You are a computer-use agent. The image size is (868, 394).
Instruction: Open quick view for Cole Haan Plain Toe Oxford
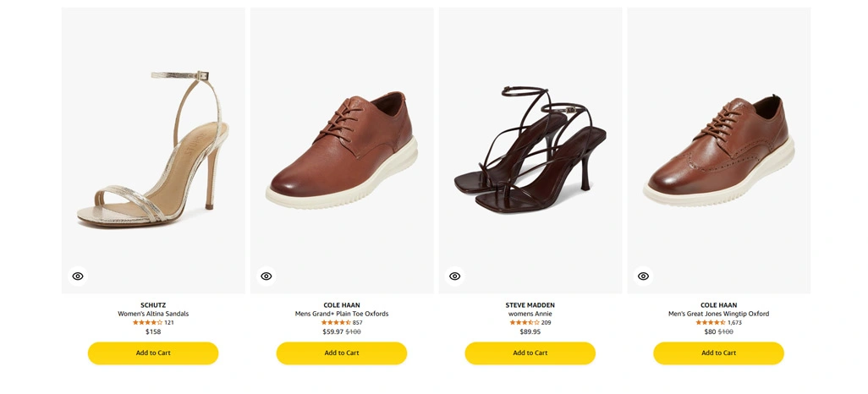point(266,276)
